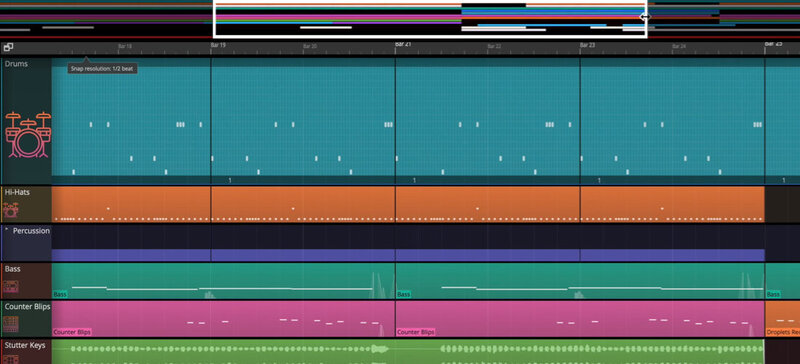Click the white viewport box in the overview
Image resolution: width=800 pixels, height=364 pixels.
coord(430,19)
